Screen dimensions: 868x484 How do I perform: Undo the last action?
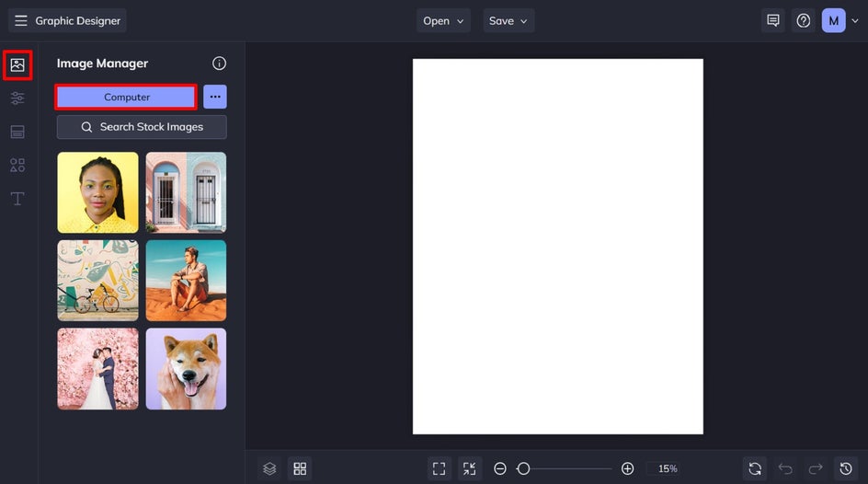[x=785, y=468]
